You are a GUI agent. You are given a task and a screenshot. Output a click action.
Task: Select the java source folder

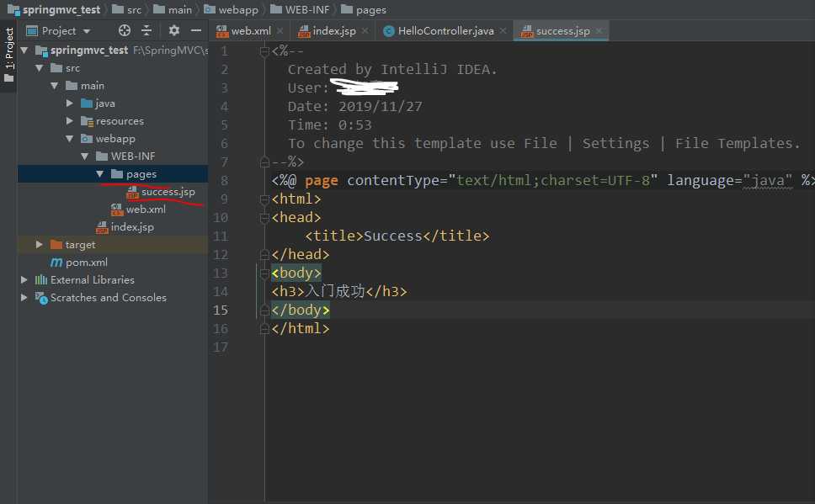(99, 103)
